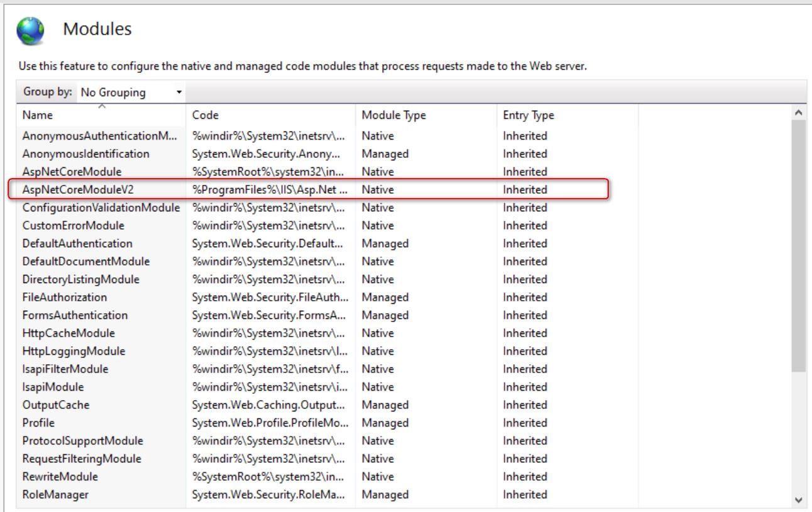This screenshot has height=512, width=812.
Task: Click Native type in AspNetCoreModuleV2 row
Action: tap(377, 189)
